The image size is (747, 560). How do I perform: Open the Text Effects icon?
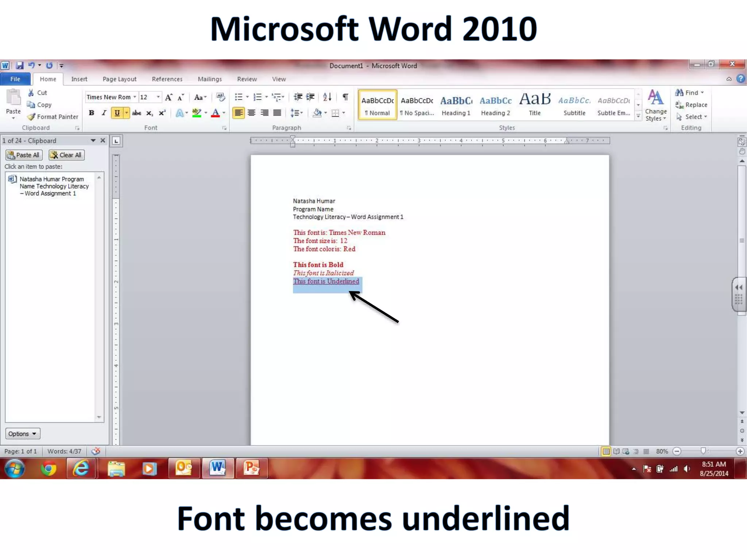click(179, 113)
